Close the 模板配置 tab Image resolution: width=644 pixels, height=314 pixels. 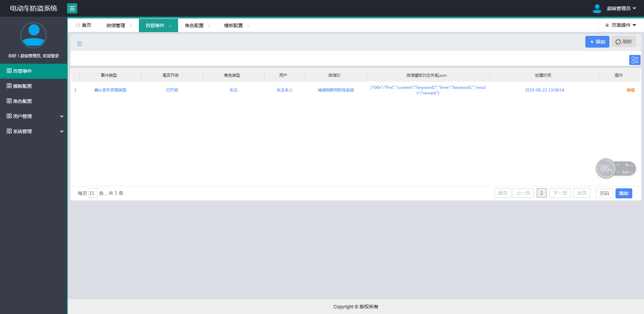click(249, 26)
